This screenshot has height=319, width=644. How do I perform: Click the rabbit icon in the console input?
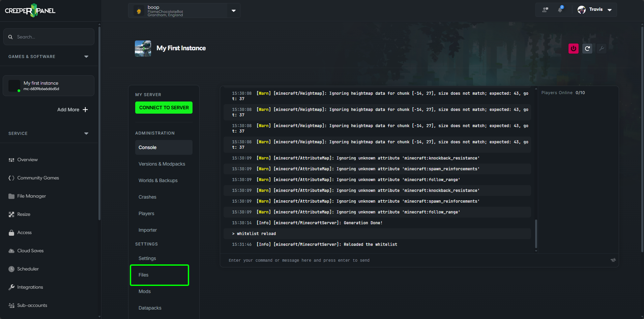click(613, 260)
